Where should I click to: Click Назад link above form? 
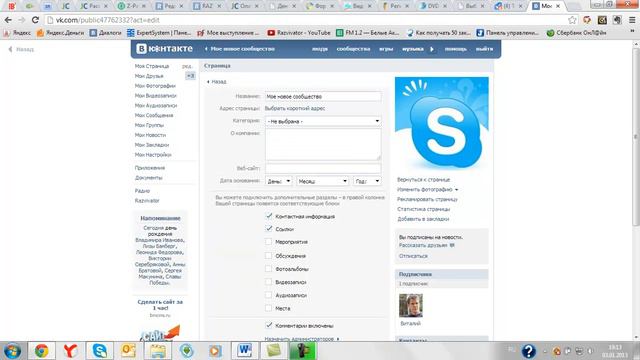click(x=216, y=82)
